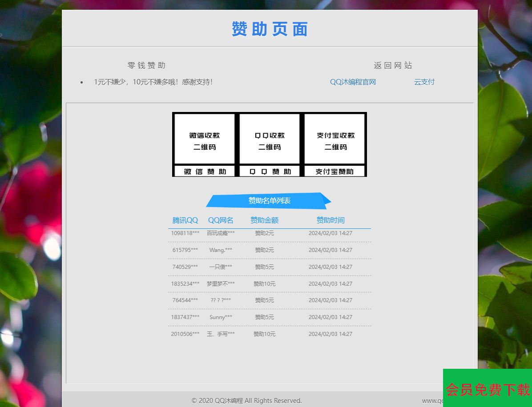Select the 微信赞助 label below the WeChat QR
The height and width of the screenshot is (407, 532).
[204, 171]
